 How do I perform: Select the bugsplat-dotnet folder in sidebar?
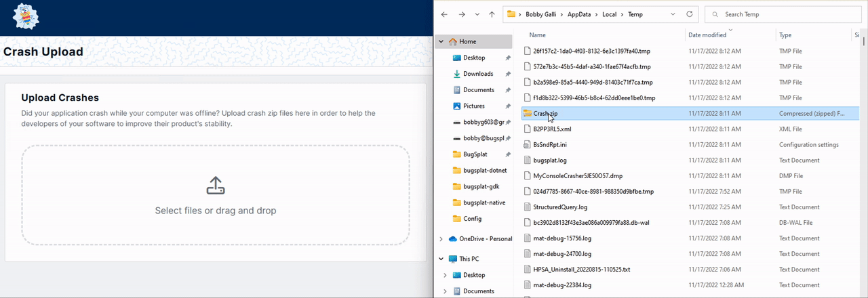tap(484, 171)
